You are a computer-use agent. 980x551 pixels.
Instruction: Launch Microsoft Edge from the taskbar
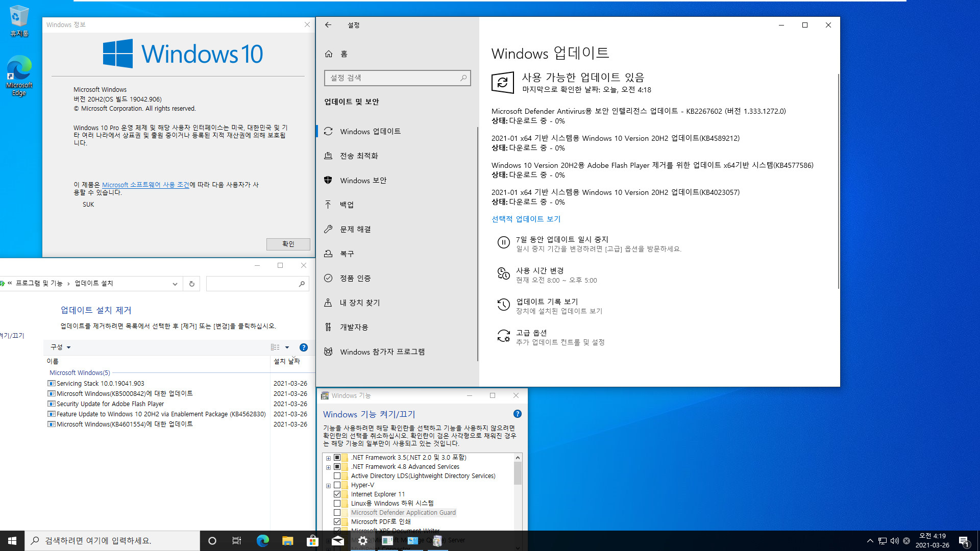(x=262, y=541)
